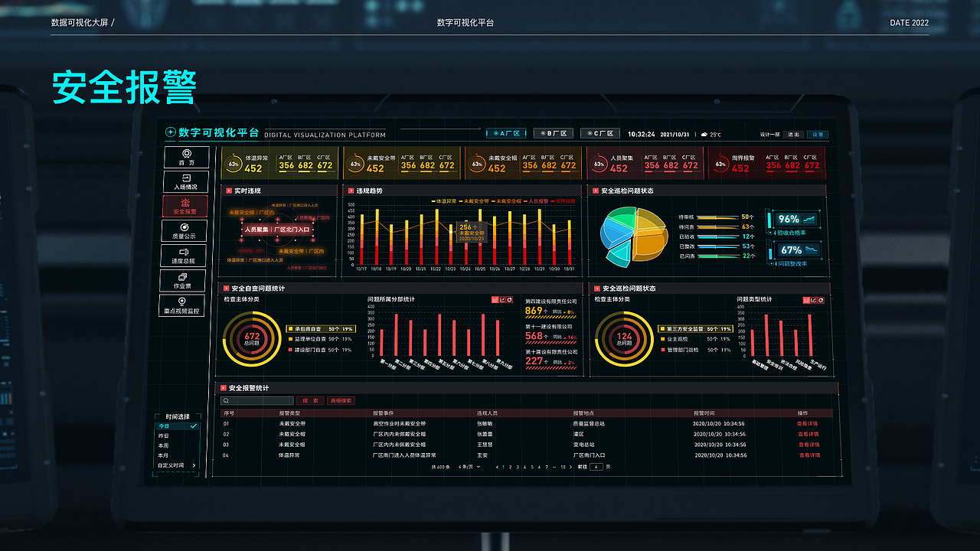Expand the 自定义时间 arrow option
The image size is (980, 551).
[x=194, y=465]
